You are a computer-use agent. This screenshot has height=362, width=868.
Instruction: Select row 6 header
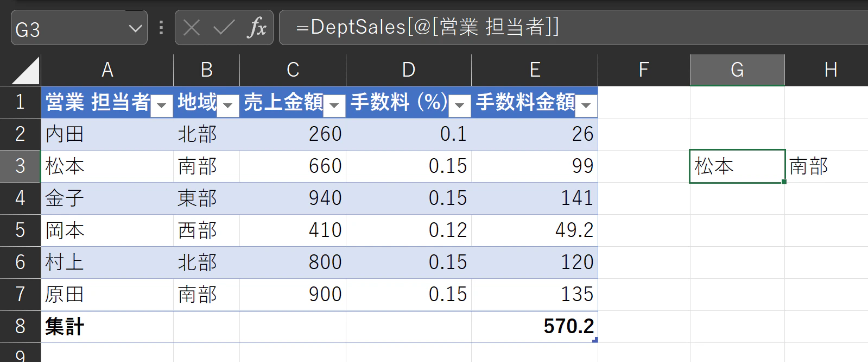click(21, 263)
